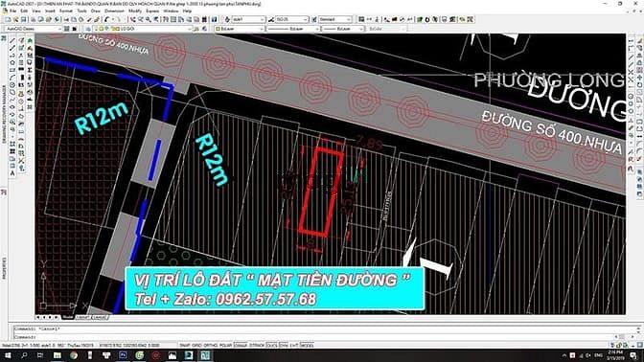The width and height of the screenshot is (644, 362).
Task: Activate the Pan Realtime tool
Action: coord(132,19)
